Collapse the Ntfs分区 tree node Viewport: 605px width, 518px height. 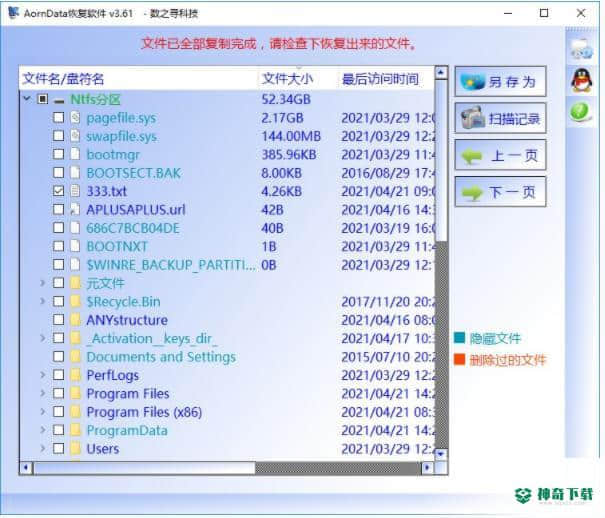[x=27, y=99]
